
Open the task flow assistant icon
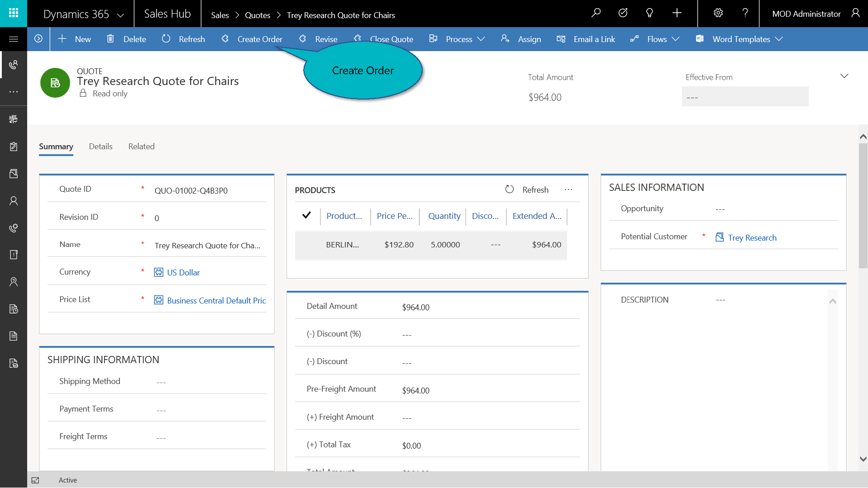[x=623, y=13]
